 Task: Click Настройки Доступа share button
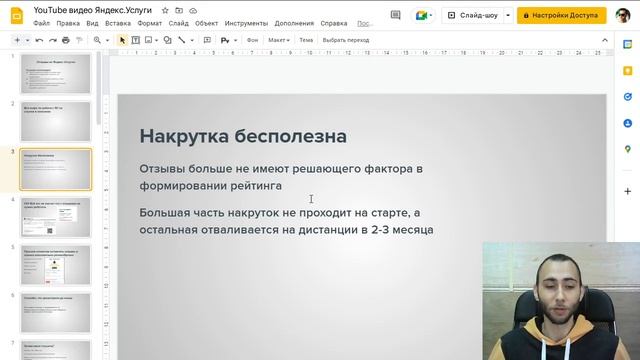click(x=561, y=16)
